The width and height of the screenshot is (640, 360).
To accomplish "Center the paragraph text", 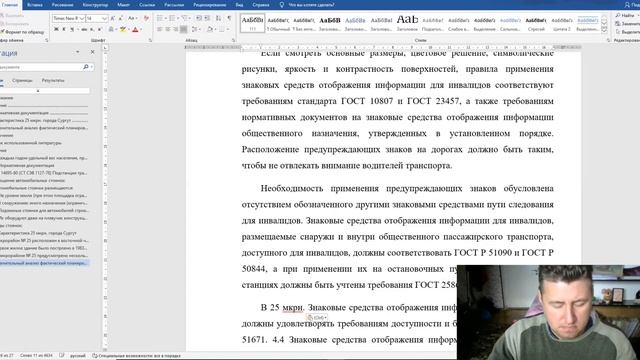I will tap(168, 29).
